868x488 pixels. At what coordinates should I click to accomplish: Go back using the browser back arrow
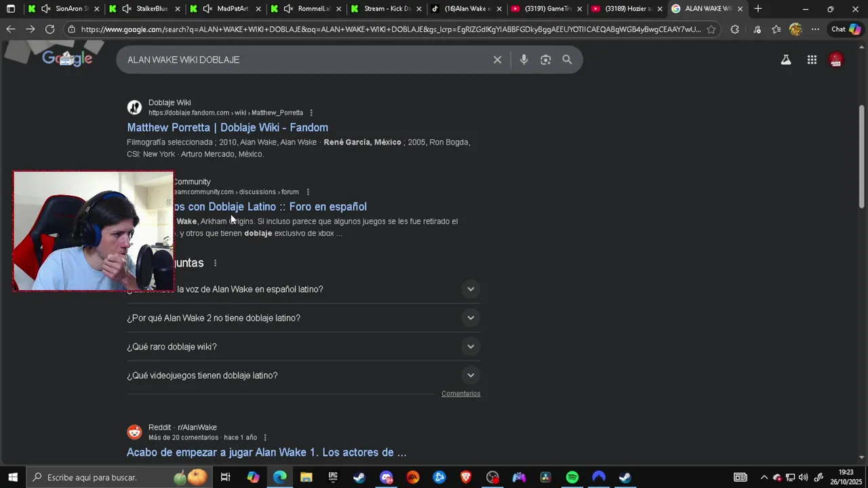tap(10, 29)
